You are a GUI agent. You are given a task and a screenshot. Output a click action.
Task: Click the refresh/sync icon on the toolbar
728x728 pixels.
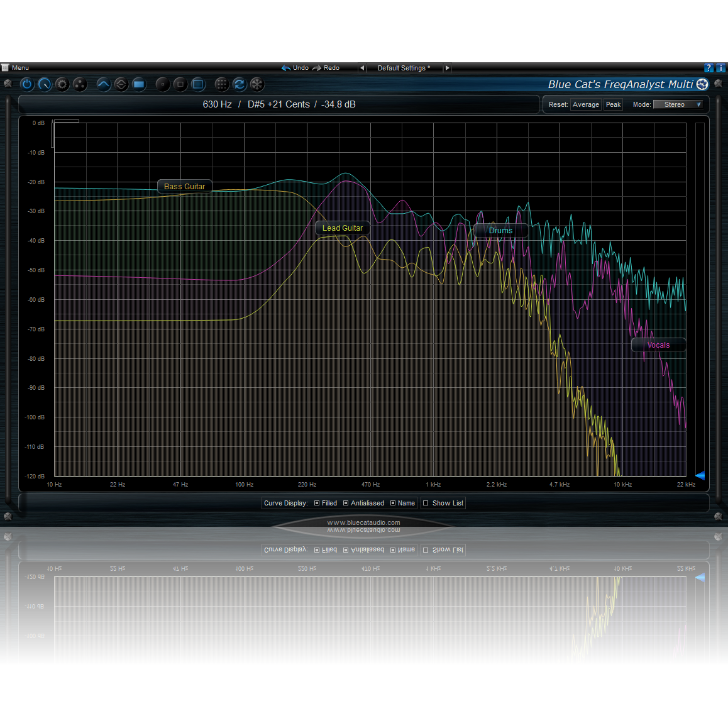coord(240,84)
